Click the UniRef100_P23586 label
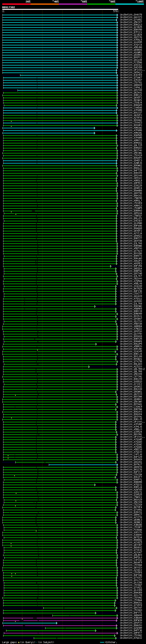The width and height of the screenshot is (146, 644). [131, 63]
